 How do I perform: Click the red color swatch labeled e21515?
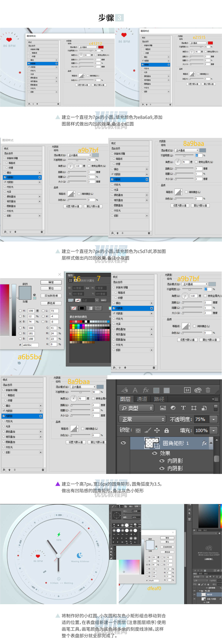click(x=210, y=43)
